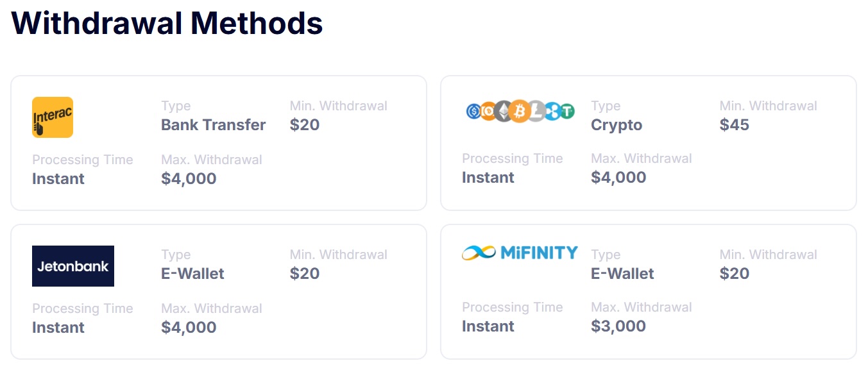Click the Bitcoin Cash orange icon
Image resolution: width=868 pixels, height=386 pixels.
pos(488,111)
